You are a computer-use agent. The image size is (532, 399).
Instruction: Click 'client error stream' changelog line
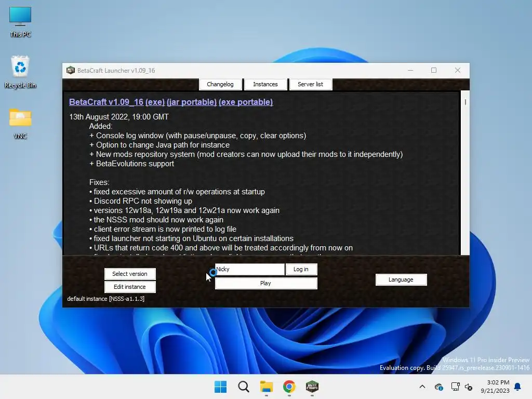pyautogui.click(x=163, y=229)
